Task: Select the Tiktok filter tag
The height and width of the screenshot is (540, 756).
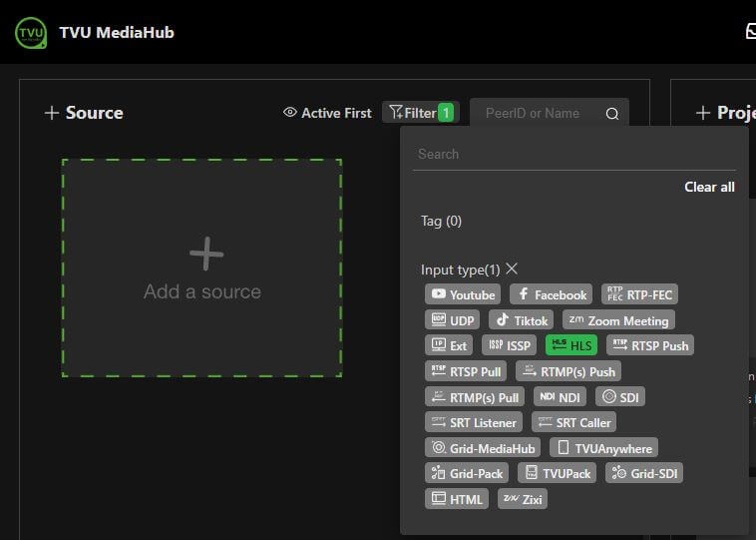Action: point(521,320)
